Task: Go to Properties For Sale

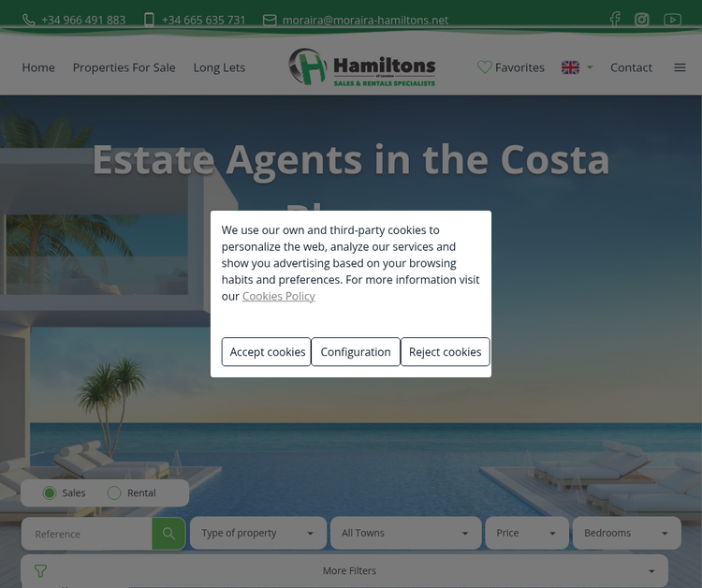Action: coord(124,67)
